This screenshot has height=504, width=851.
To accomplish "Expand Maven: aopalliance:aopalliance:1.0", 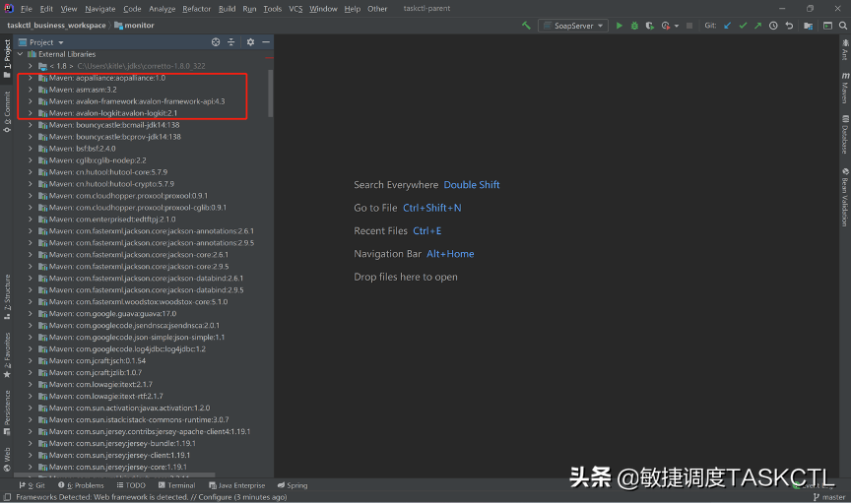I will tap(31, 78).
